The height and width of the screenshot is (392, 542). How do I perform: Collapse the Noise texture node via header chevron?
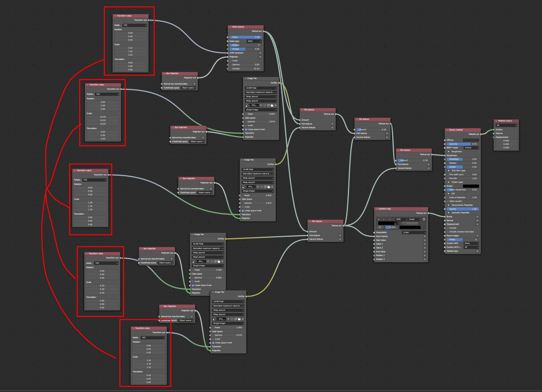[230, 27]
